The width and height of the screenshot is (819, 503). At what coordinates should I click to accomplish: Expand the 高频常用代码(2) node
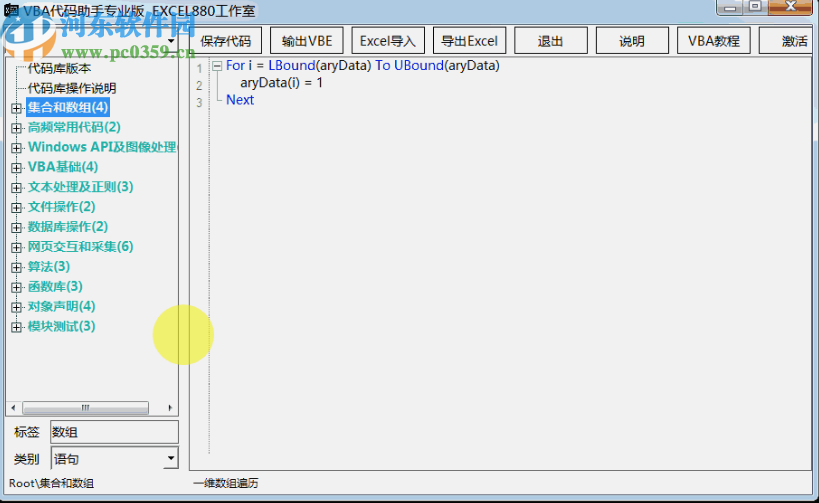pos(16,128)
